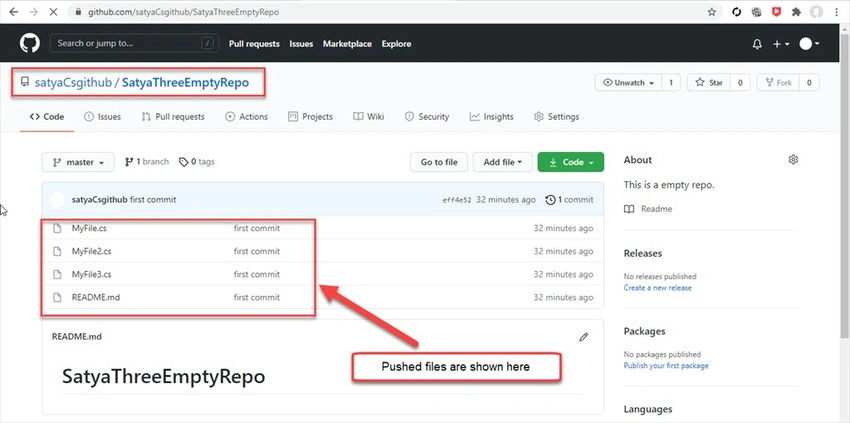The image size is (850, 423).
Task: Click the address bar URL
Action: point(184,12)
